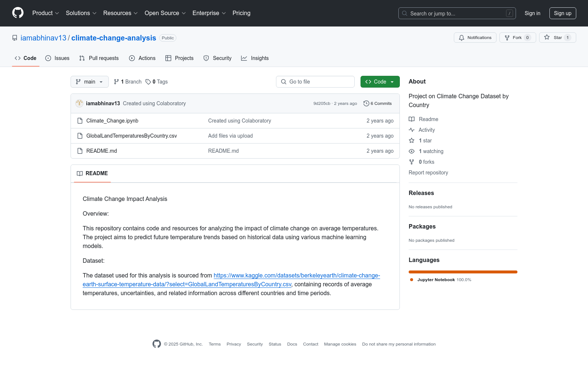Open the Kaggle dataset link in README

coord(232,280)
